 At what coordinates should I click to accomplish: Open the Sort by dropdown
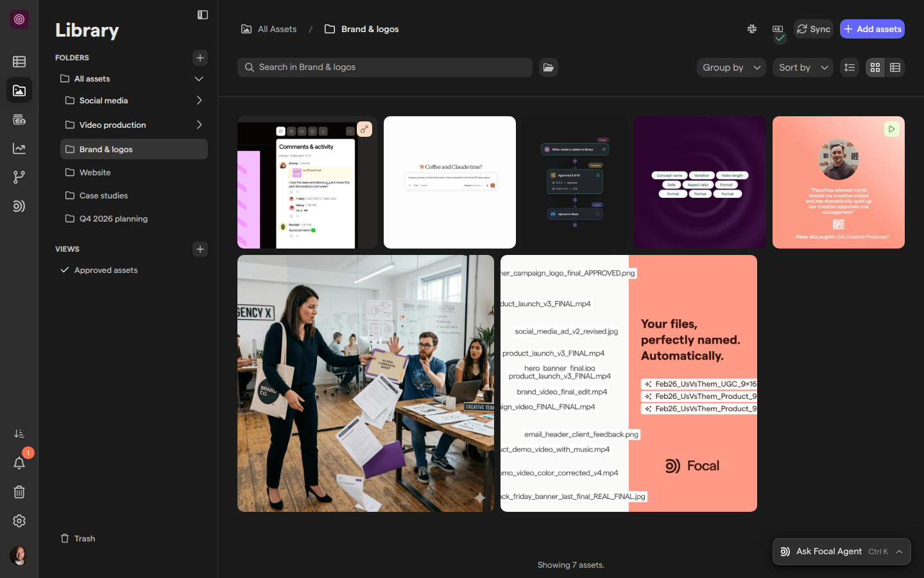coord(803,67)
